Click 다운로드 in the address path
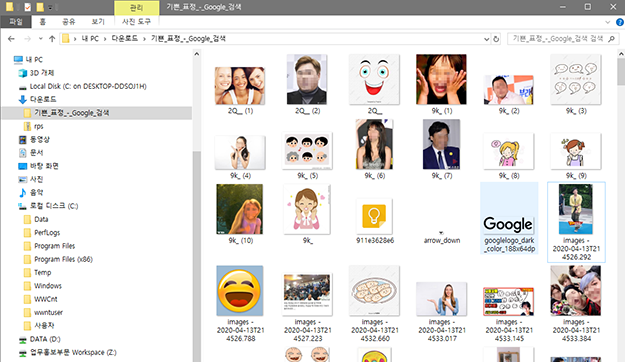This screenshot has width=625, height=362. click(x=124, y=39)
